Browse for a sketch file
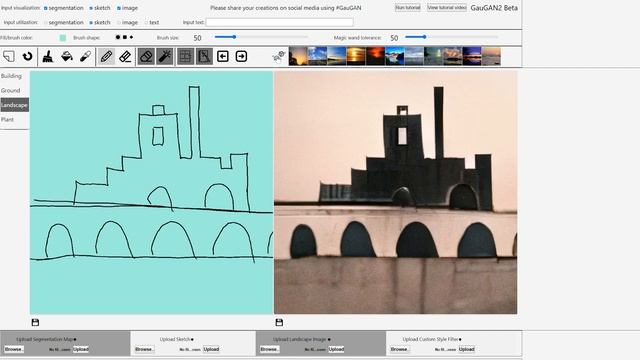The height and width of the screenshot is (360, 640). [144, 349]
